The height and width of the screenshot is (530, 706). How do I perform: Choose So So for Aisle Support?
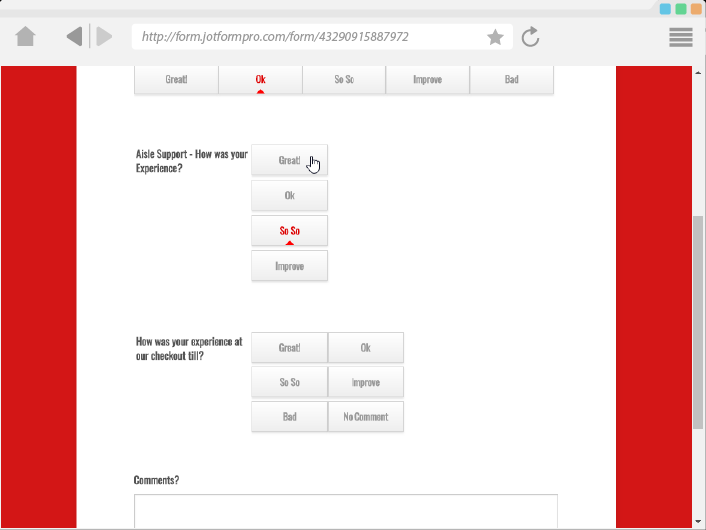click(x=289, y=230)
